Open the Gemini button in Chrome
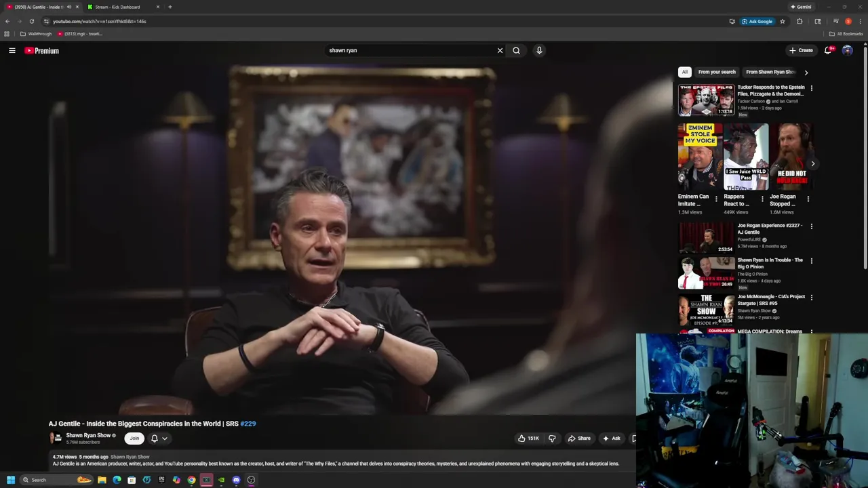This screenshot has width=868, height=488. tap(802, 7)
